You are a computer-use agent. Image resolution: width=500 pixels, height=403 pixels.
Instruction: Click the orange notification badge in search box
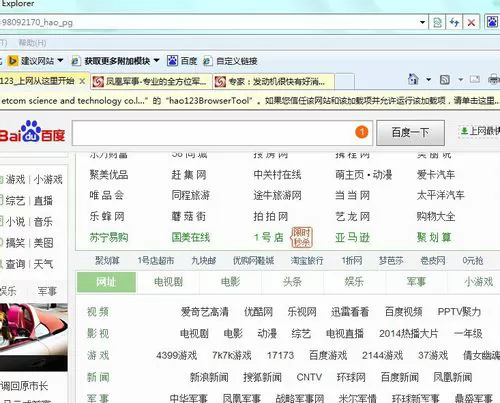[362, 132]
